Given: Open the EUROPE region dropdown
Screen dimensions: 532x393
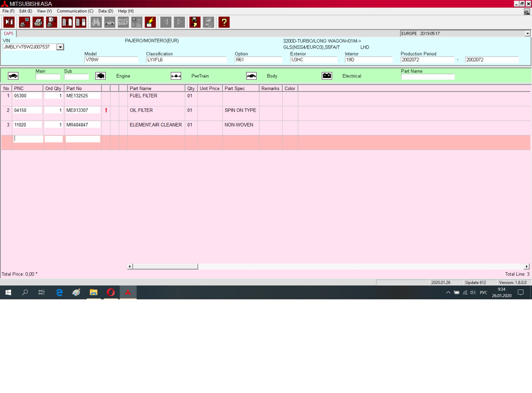Looking at the screenshot, I should pyautogui.click(x=527, y=34).
